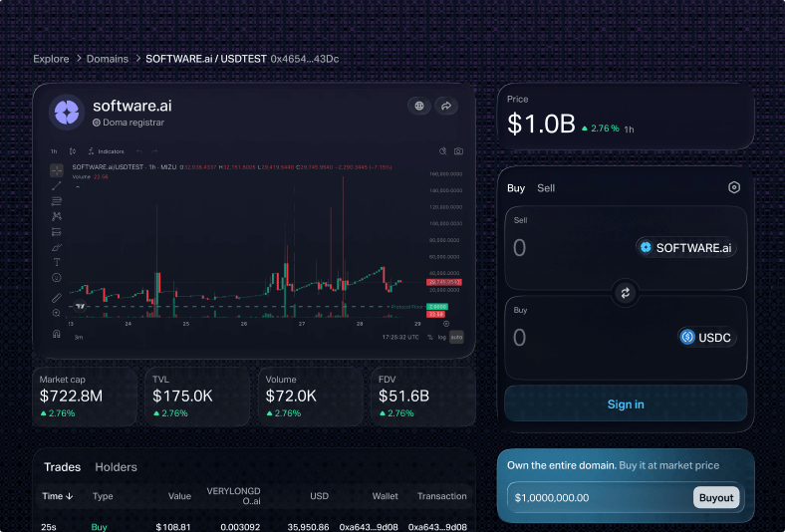Viewport: 785px width, 532px height.
Task: Click the Market cap $722.8M card
Action: click(x=85, y=397)
